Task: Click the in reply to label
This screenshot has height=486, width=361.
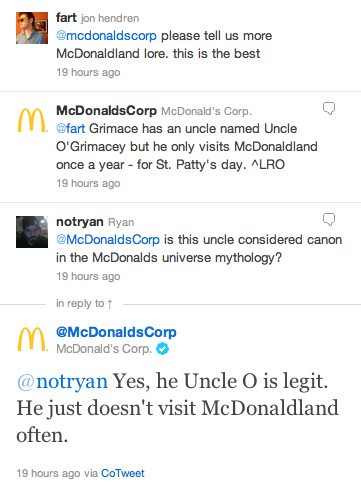Action: [80, 303]
